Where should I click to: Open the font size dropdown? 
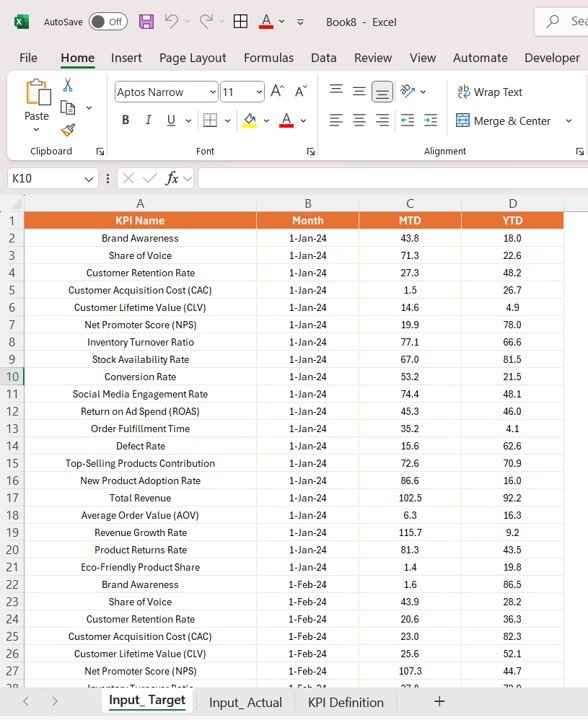point(259,92)
